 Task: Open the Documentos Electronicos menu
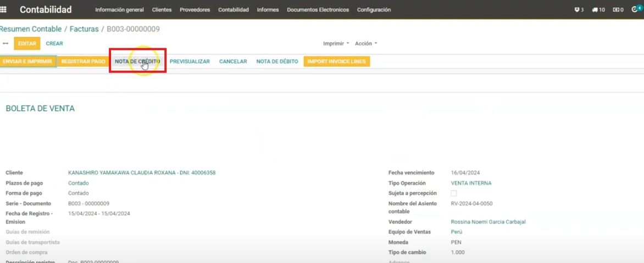318,10
